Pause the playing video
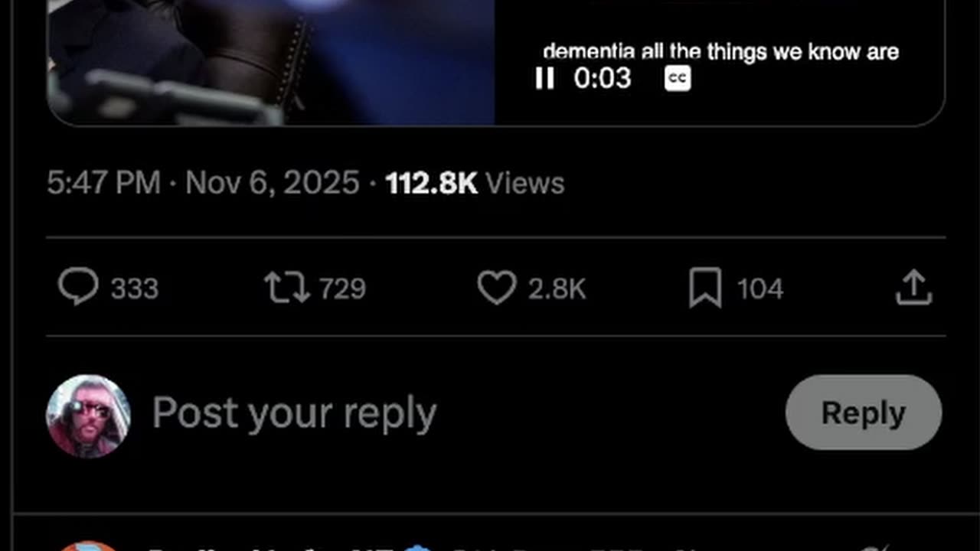This screenshot has height=551, width=980. click(x=544, y=78)
